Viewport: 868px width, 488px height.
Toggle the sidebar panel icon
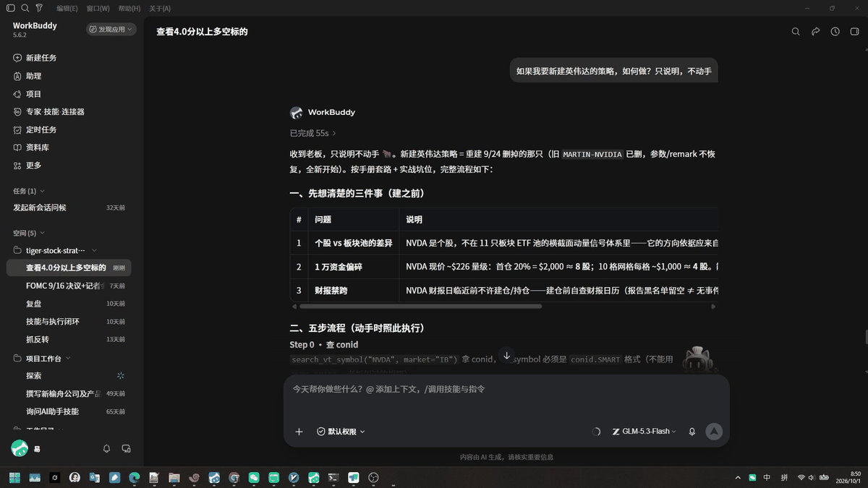10,8
